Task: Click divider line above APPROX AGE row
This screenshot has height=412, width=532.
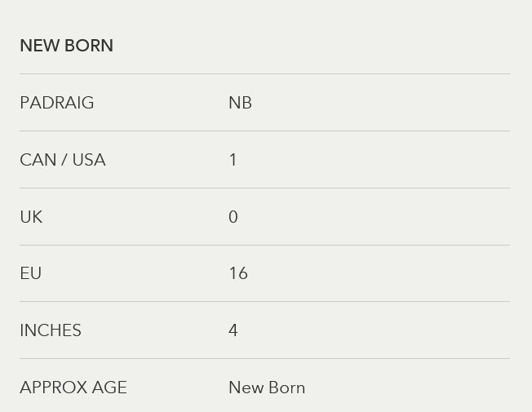Action: (x=264, y=358)
